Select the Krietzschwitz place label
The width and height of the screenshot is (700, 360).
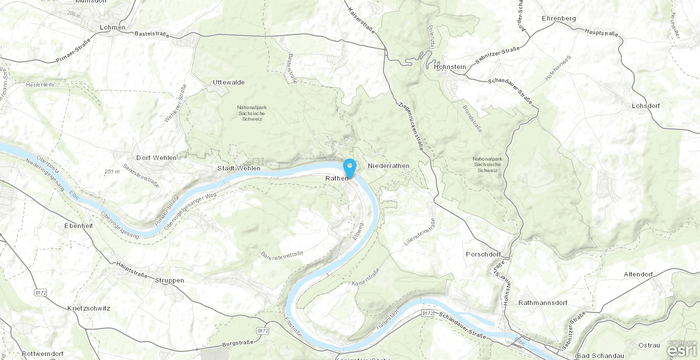(89, 309)
